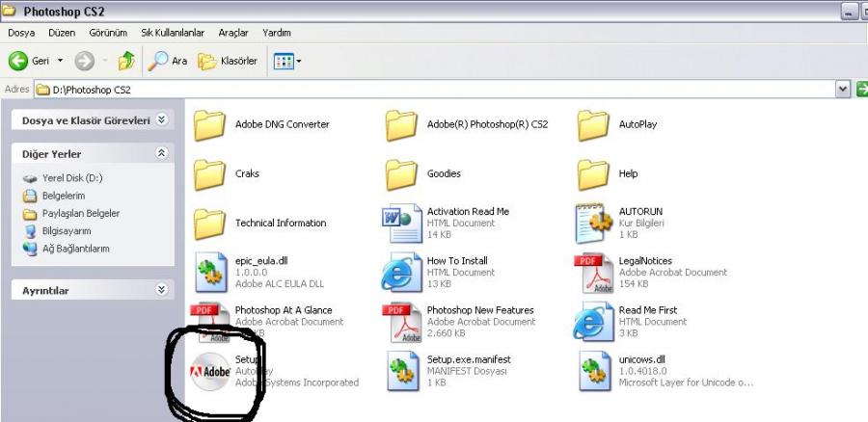Open the Araçlar menu
This screenshot has height=422, width=868.
233,33
